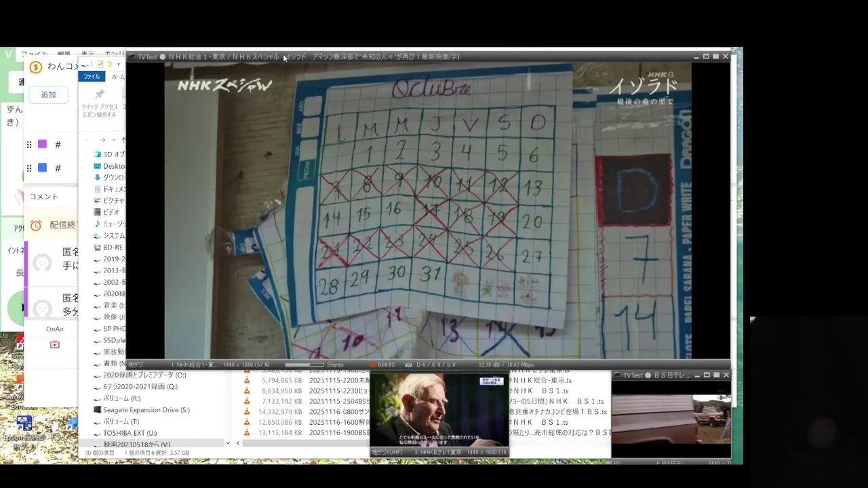
Task: Select ピクチャ folder in navigation tree
Action: click(108, 201)
